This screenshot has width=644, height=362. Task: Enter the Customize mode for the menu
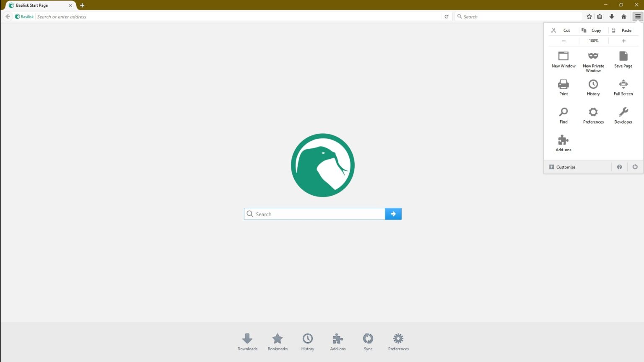[562, 167]
